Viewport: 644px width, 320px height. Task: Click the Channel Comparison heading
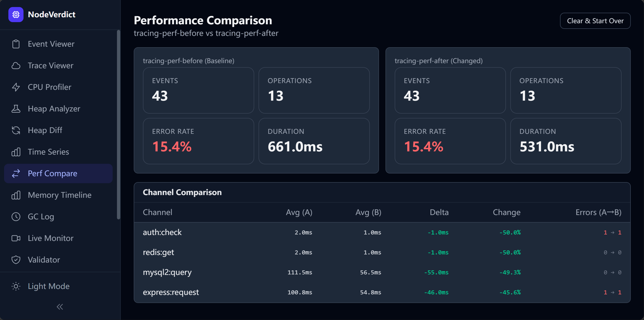point(182,192)
